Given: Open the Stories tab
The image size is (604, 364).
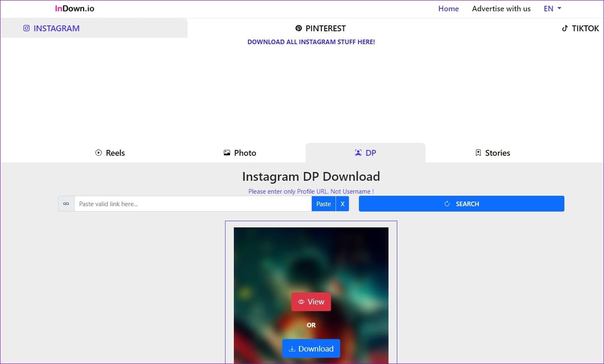Looking at the screenshot, I should point(493,153).
